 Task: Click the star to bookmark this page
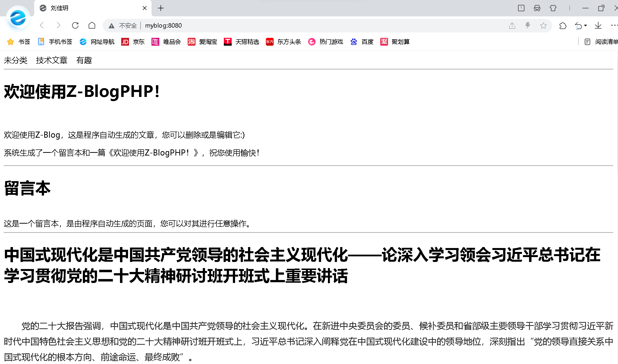pos(543,25)
